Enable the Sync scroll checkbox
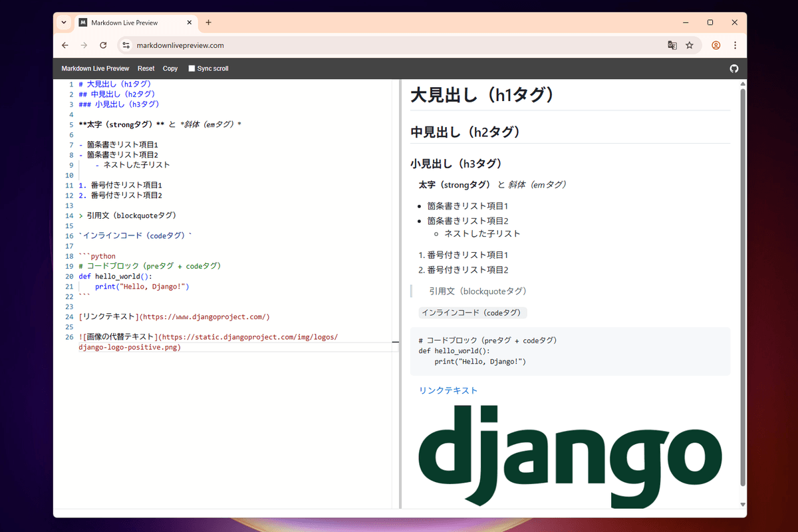Image resolution: width=798 pixels, height=532 pixels. coord(192,68)
